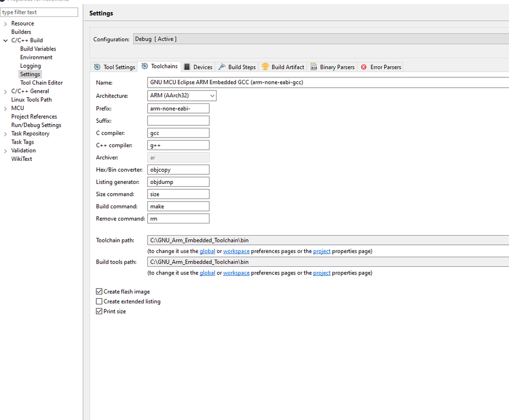Open the Build Artifact tab

pyautogui.click(x=283, y=67)
